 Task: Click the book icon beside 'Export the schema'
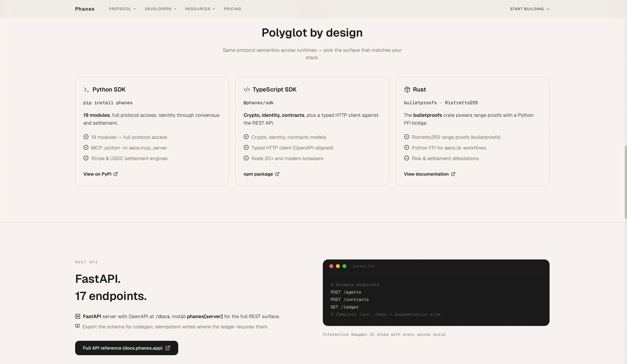tap(78, 326)
